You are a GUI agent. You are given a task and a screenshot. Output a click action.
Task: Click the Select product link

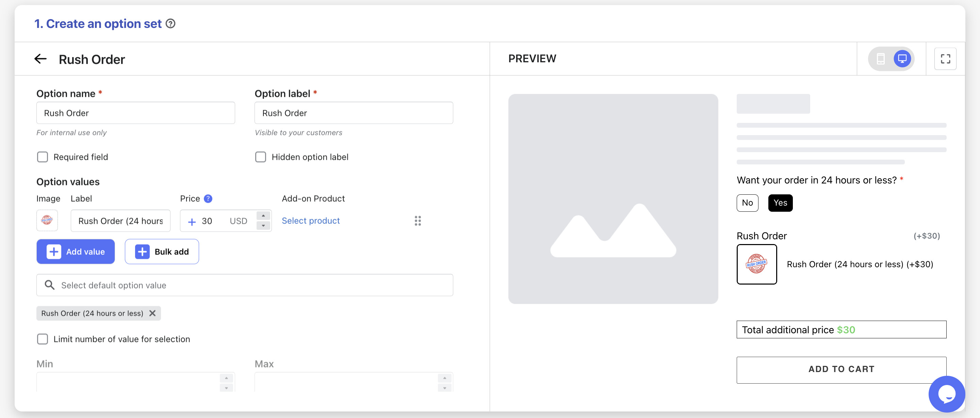pos(310,221)
